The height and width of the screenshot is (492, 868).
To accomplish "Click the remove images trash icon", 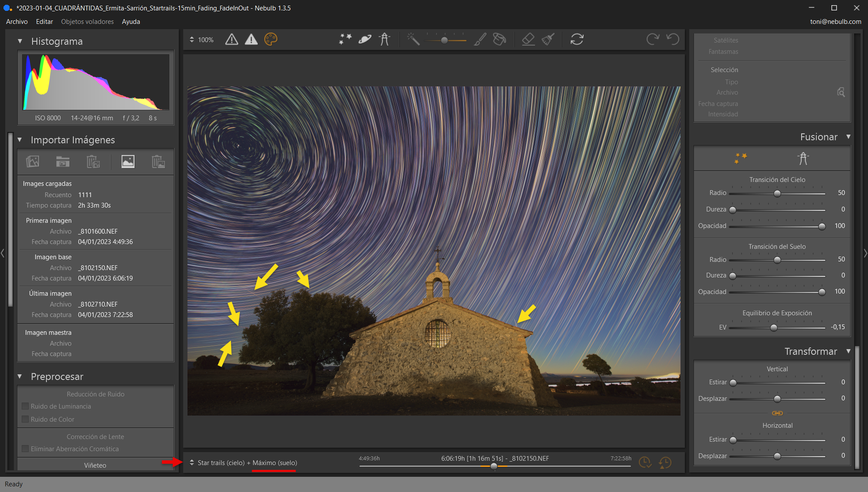I will [x=93, y=162].
